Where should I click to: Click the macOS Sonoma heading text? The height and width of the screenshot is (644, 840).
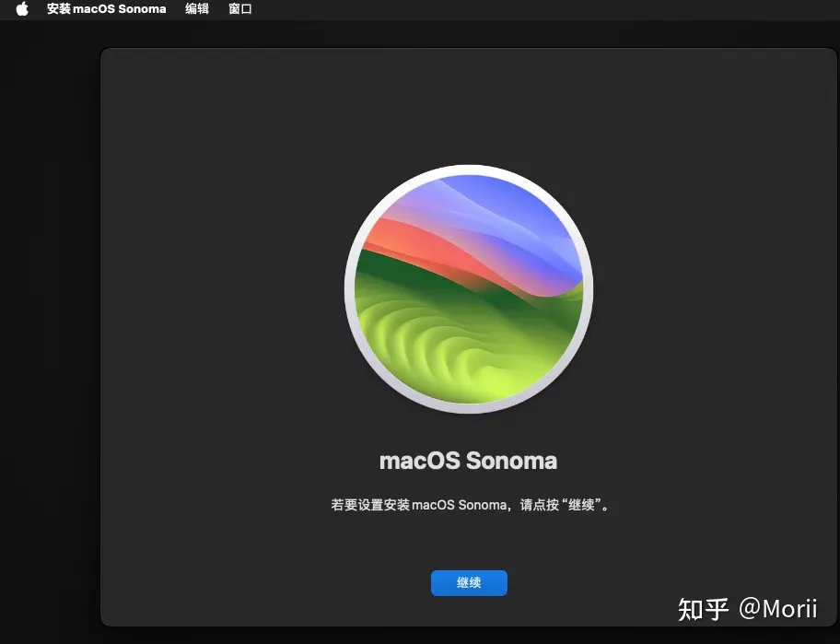click(x=468, y=461)
